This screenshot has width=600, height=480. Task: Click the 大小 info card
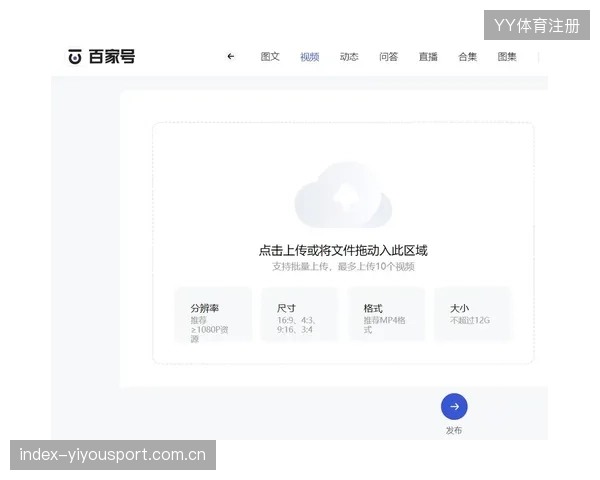pyautogui.click(x=473, y=314)
